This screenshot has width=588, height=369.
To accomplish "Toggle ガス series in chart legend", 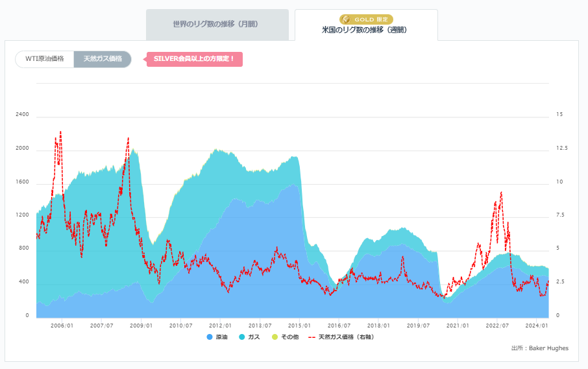I will tap(249, 337).
